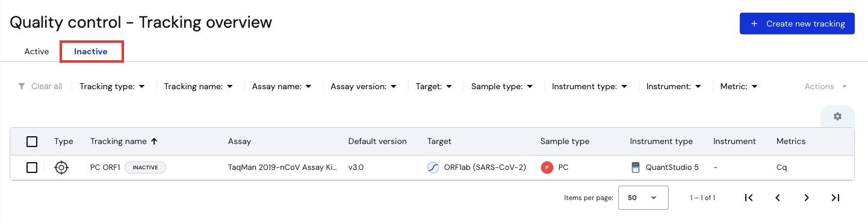
Task: Click Clear all filters
Action: point(40,86)
